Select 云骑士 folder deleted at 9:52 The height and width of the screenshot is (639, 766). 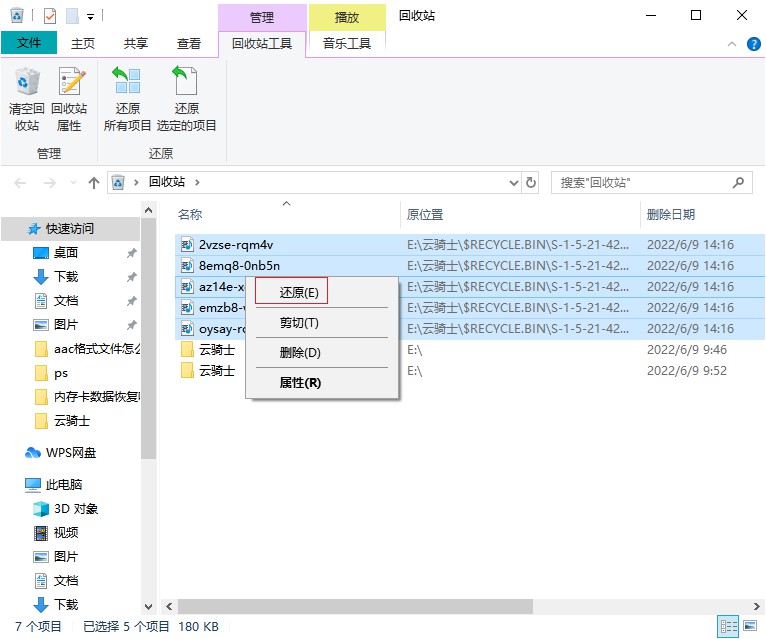(x=216, y=371)
